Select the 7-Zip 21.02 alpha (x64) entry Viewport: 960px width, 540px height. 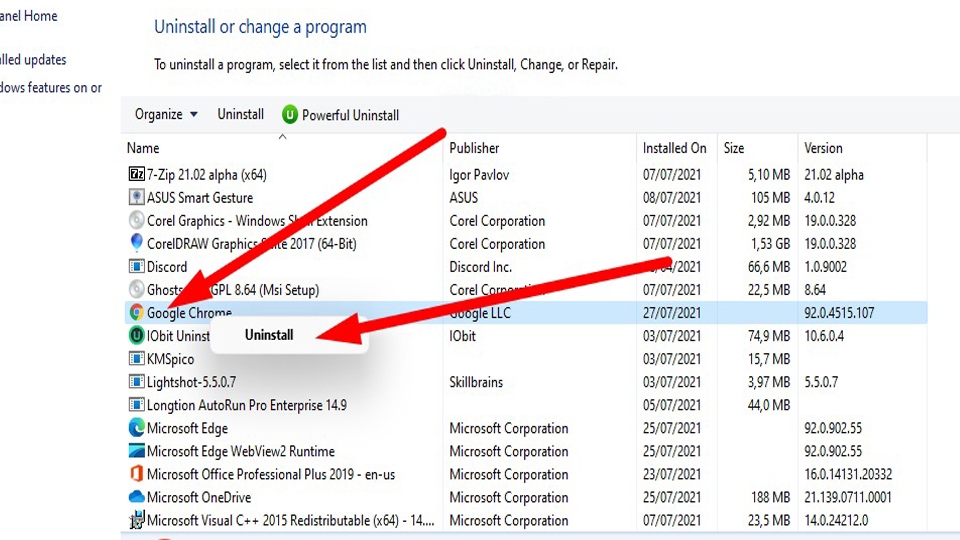(x=206, y=174)
